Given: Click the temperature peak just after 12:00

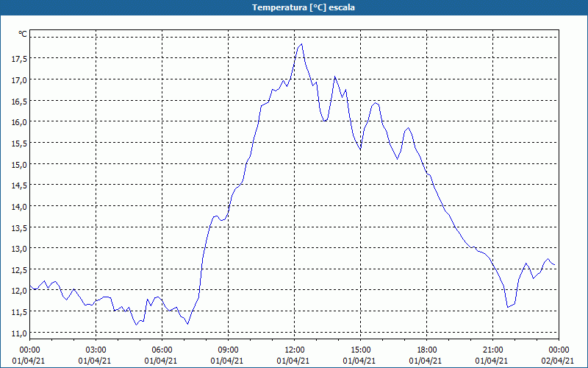Looking at the screenshot, I should [x=301, y=44].
